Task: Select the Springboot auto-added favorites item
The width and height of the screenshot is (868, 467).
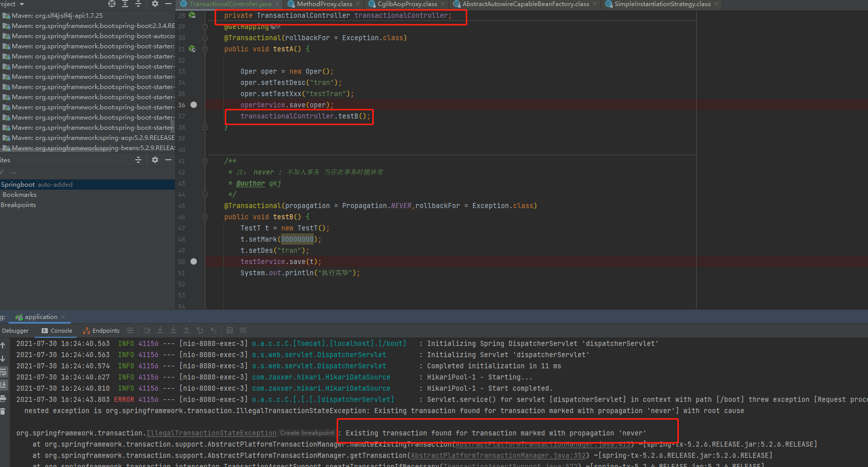Action: [87, 185]
